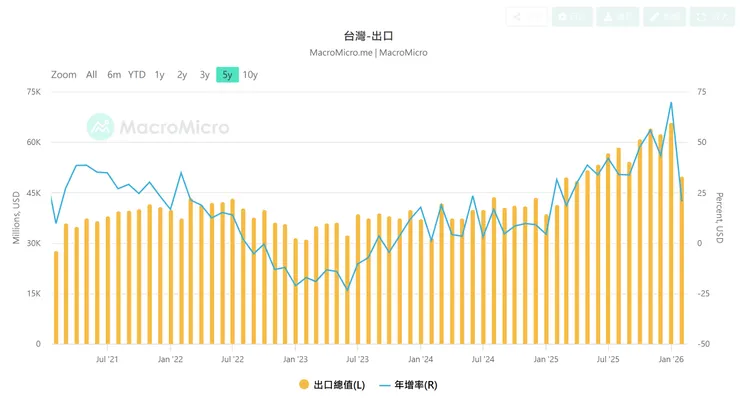Click the 15K left axis label
The image size is (740, 402).
tap(34, 293)
